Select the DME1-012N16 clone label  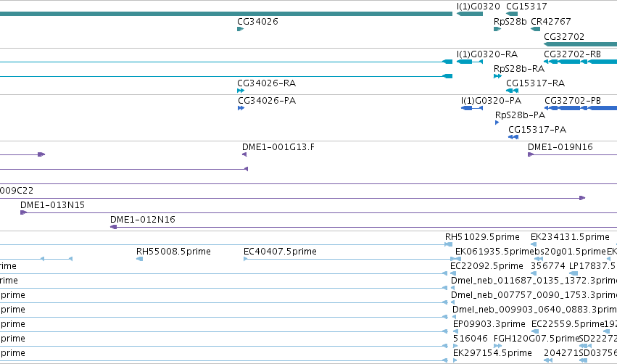click(x=142, y=220)
